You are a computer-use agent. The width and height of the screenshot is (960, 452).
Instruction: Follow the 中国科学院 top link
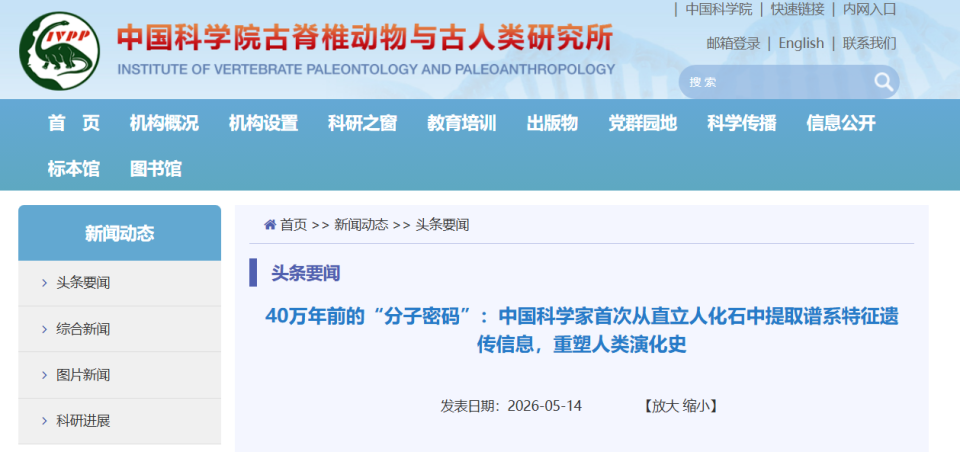(x=719, y=9)
